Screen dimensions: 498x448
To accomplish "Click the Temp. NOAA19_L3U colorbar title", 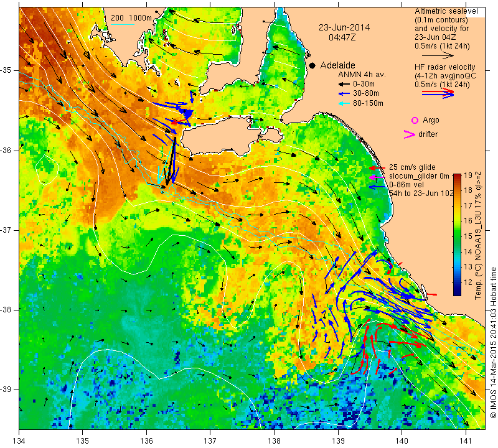I will pyautogui.click(x=478, y=236).
